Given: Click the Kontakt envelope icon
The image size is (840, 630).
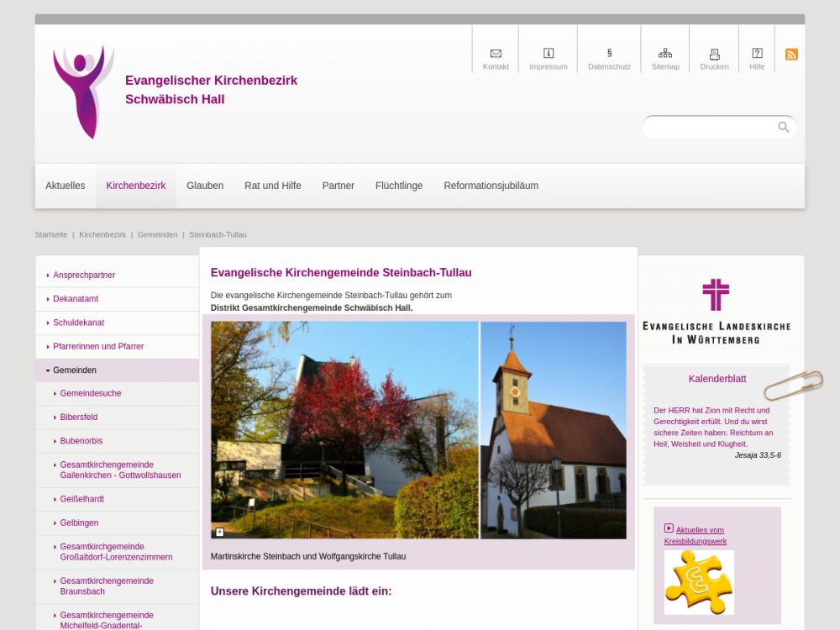Looking at the screenshot, I should [496, 54].
